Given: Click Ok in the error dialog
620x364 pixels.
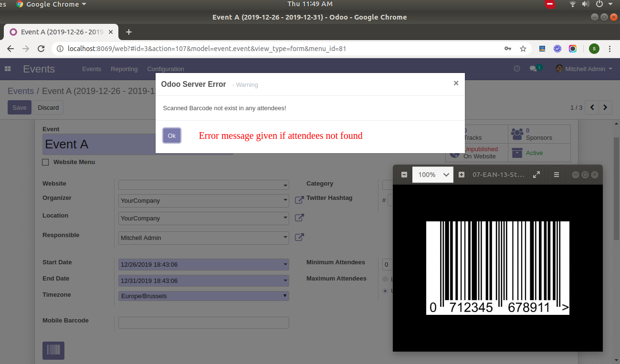Looking at the screenshot, I should [x=172, y=135].
